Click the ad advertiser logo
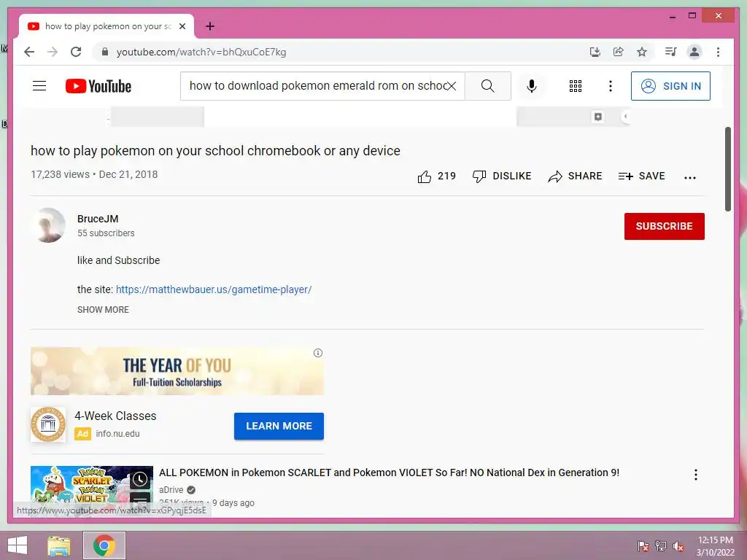 tap(48, 424)
